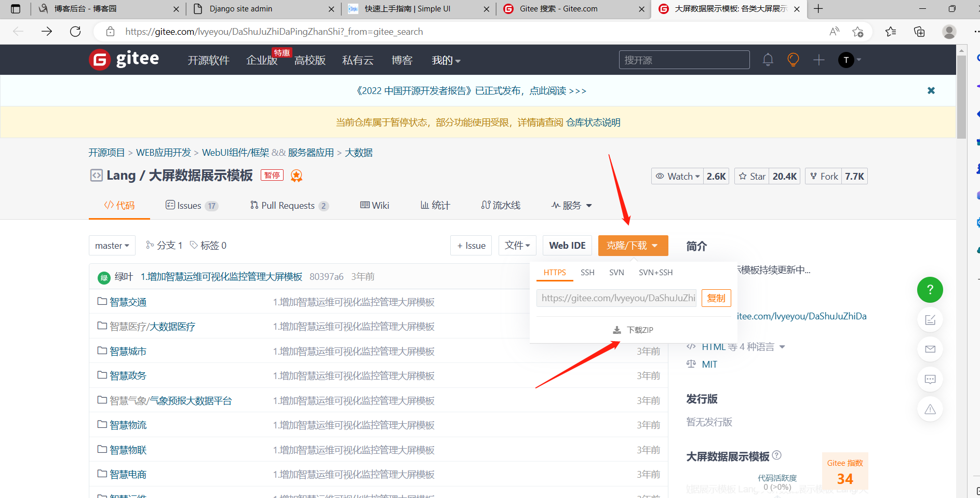
Task: Select the SVN+SSH clone tab
Action: coord(655,272)
